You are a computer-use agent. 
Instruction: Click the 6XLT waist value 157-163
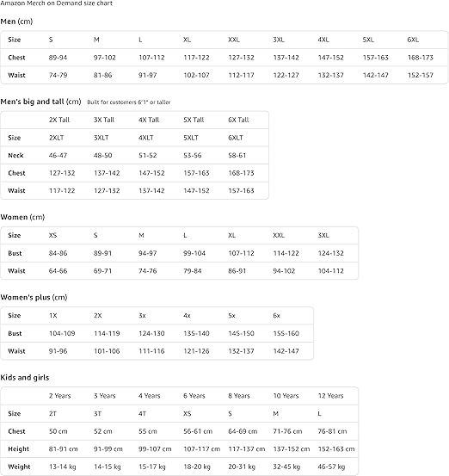(x=241, y=191)
